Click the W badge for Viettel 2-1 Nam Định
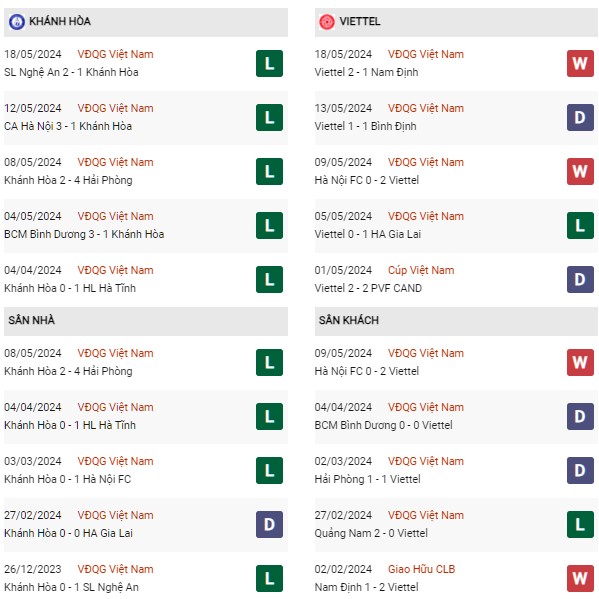This screenshot has width=599, height=599. tap(580, 63)
